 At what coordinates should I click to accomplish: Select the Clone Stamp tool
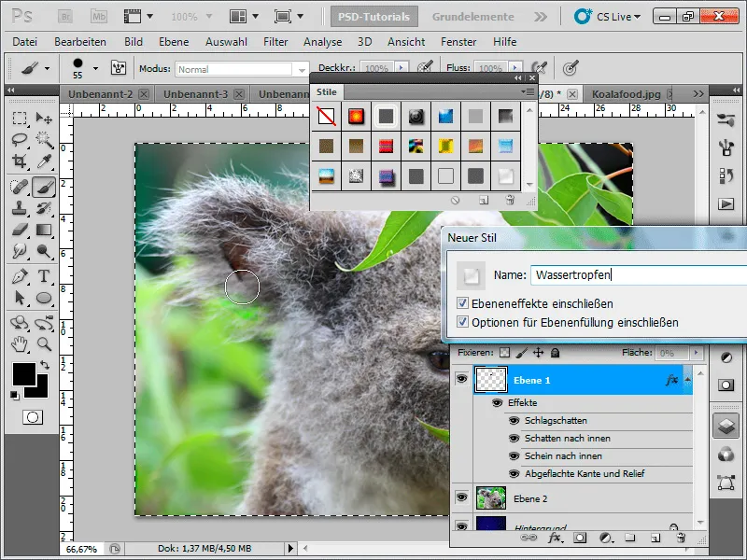coord(20,208)
